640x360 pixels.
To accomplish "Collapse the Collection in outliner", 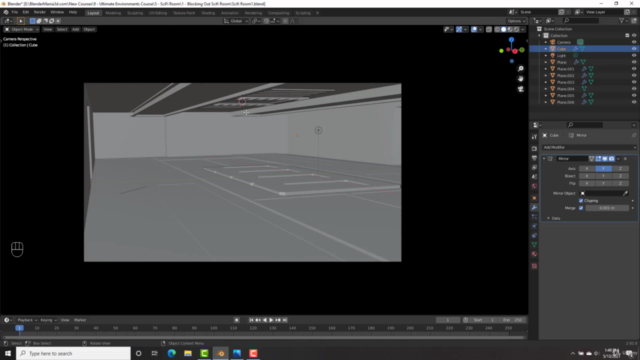I will pos(539,36).
